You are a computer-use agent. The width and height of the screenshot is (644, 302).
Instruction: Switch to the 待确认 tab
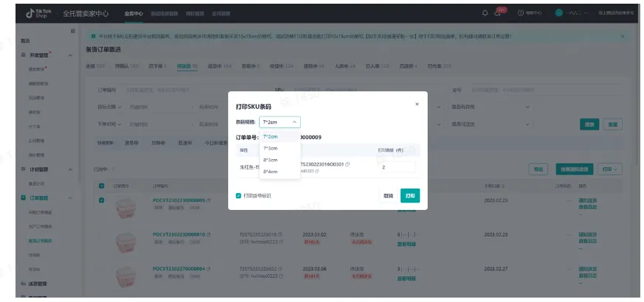coord(126,66)
